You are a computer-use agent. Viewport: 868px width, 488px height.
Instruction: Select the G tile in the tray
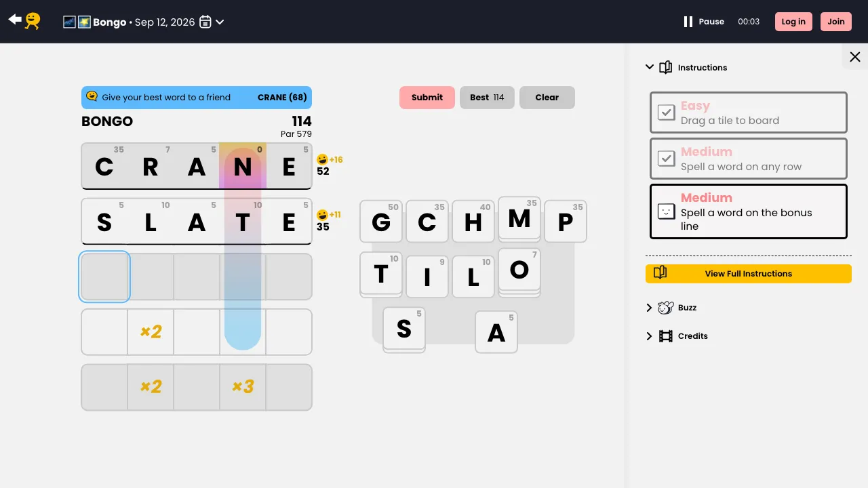click(381, 221)
